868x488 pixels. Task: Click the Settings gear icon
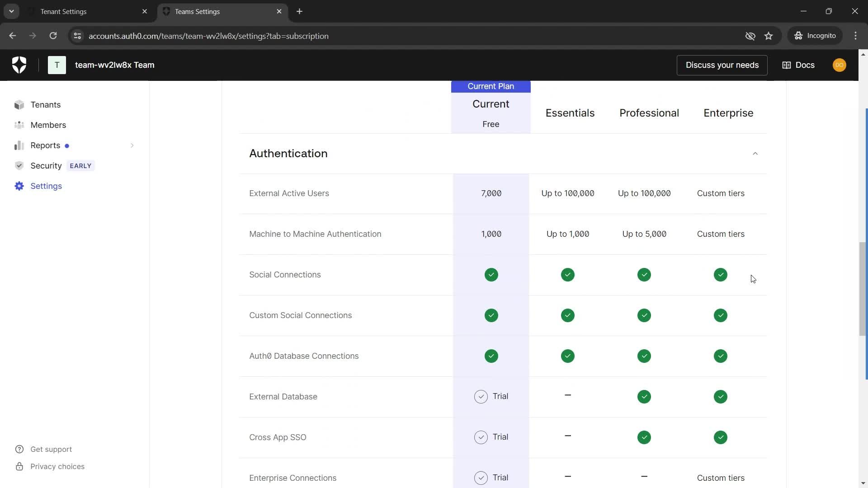point(19,186)
